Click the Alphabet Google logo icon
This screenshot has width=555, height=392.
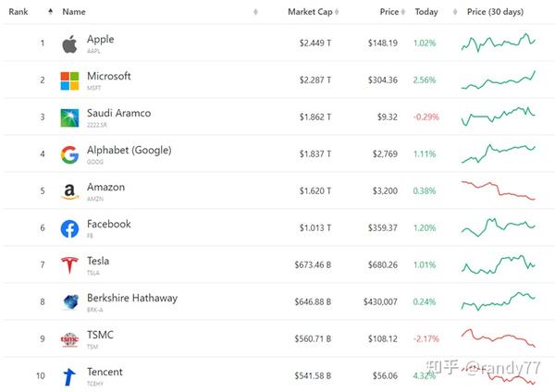coord(69,154)
